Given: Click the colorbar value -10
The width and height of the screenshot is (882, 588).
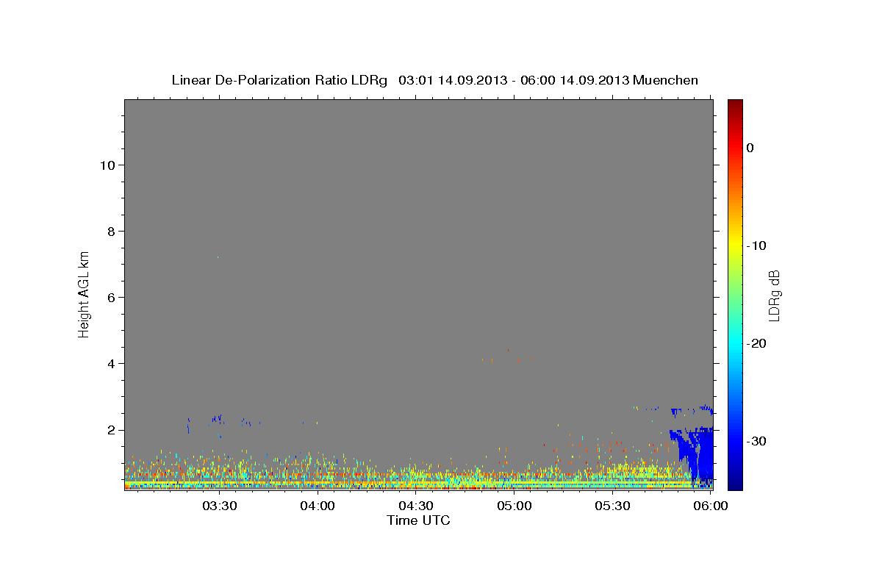Looking at the screenshot, I should pos(757,245).
